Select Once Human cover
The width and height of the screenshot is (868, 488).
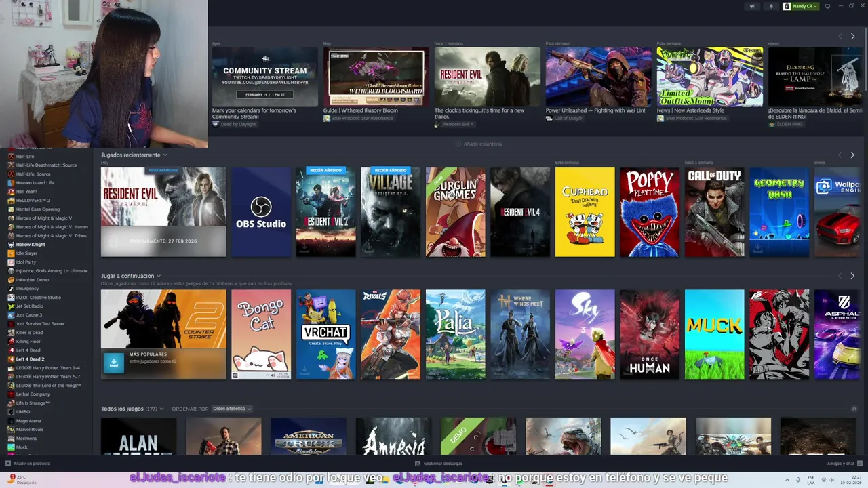pos(650,334)
